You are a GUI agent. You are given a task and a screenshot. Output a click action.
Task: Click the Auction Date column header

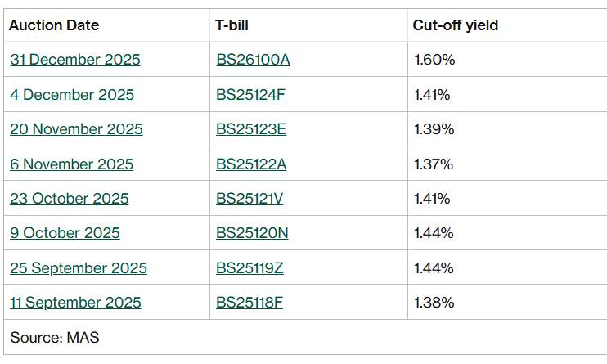54,25
